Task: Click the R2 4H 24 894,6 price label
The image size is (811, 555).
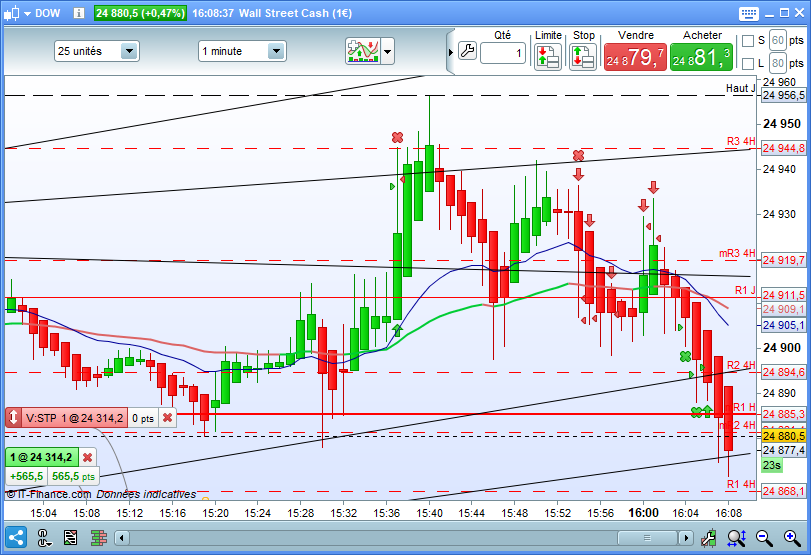Action: (x=784, y=372)
